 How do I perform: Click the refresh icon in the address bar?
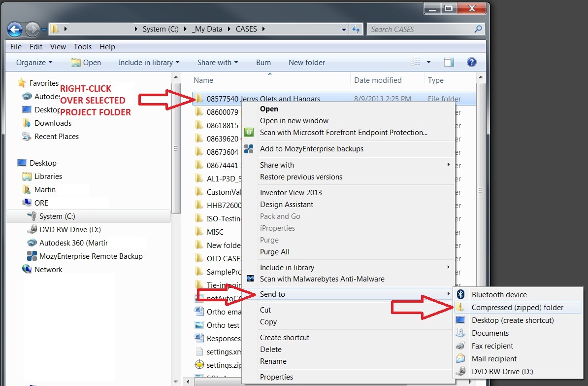(356, 29)
